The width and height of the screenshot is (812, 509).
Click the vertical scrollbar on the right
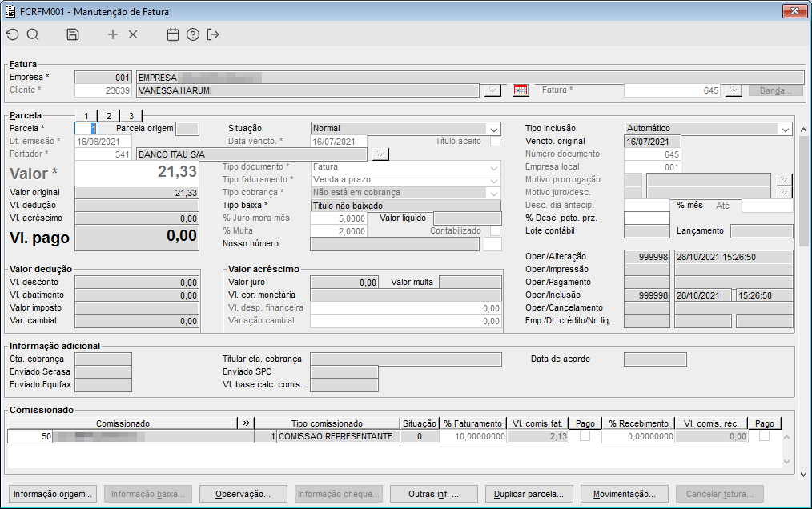pos(802,192)
